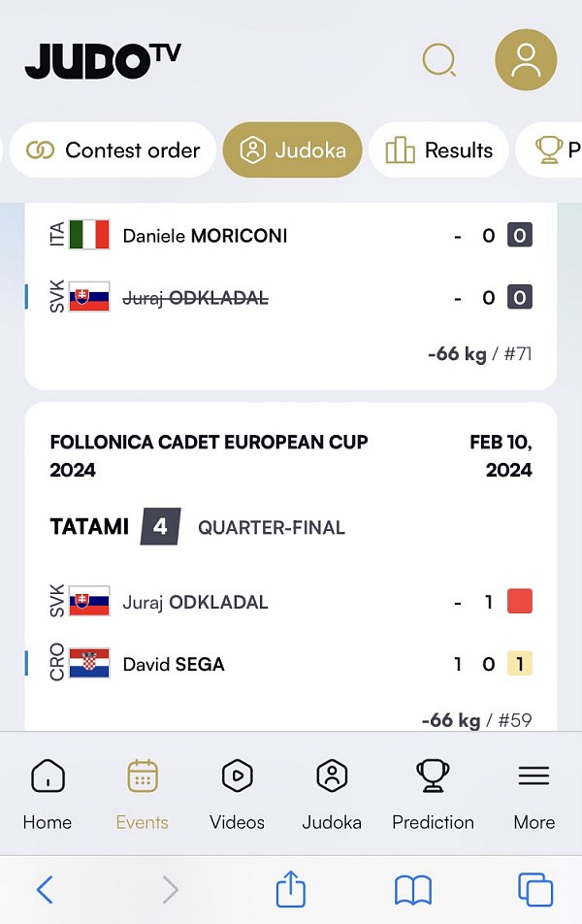The width and height of the screenshot is (582, 924).
Task: Click the red card square for ODKLADAL
Action: [x=520, y=602]
